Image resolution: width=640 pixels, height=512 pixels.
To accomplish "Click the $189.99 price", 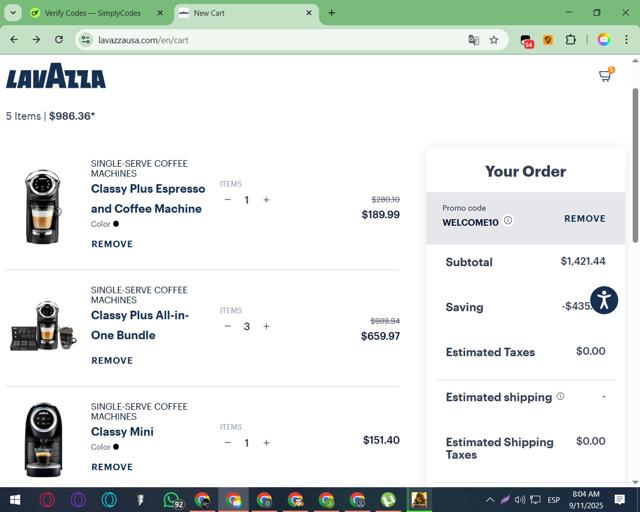I will pos(380,214).
